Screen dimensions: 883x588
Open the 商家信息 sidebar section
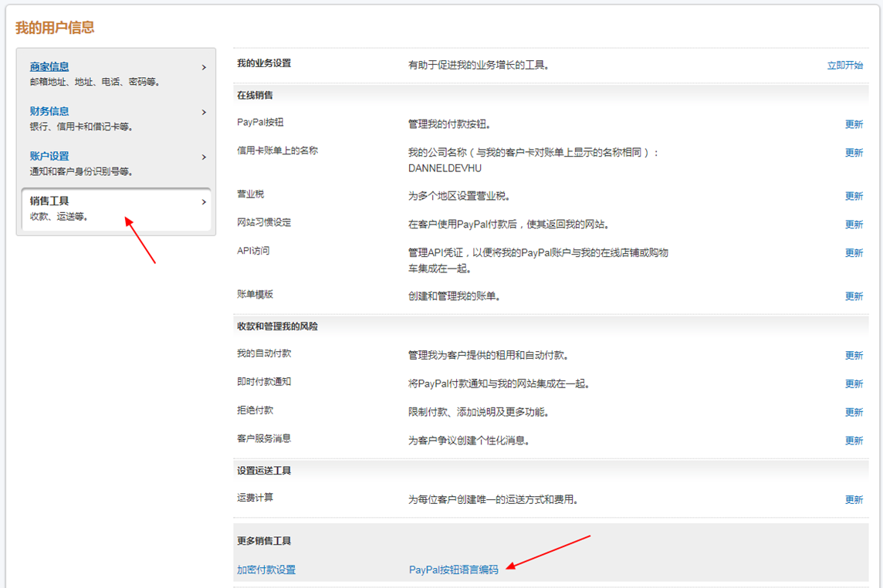(x=49, y=67)
